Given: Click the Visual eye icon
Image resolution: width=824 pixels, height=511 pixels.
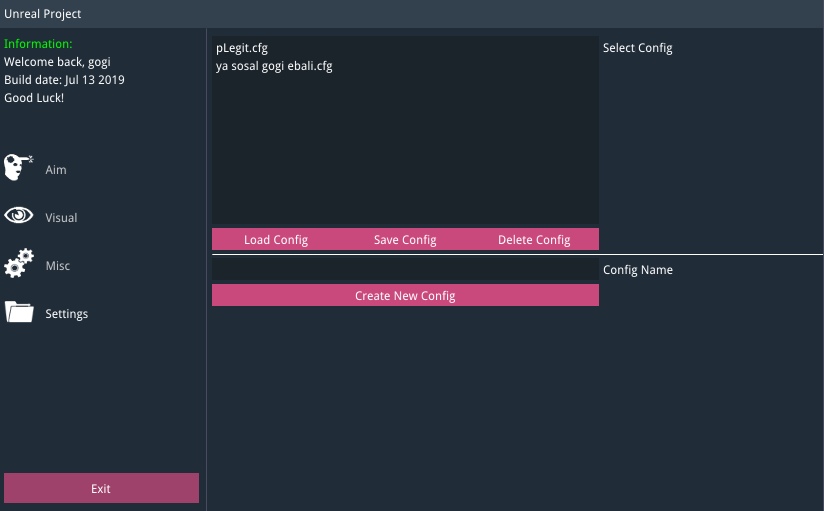Looking at the screenshot, I should click(x=19, y=216).
